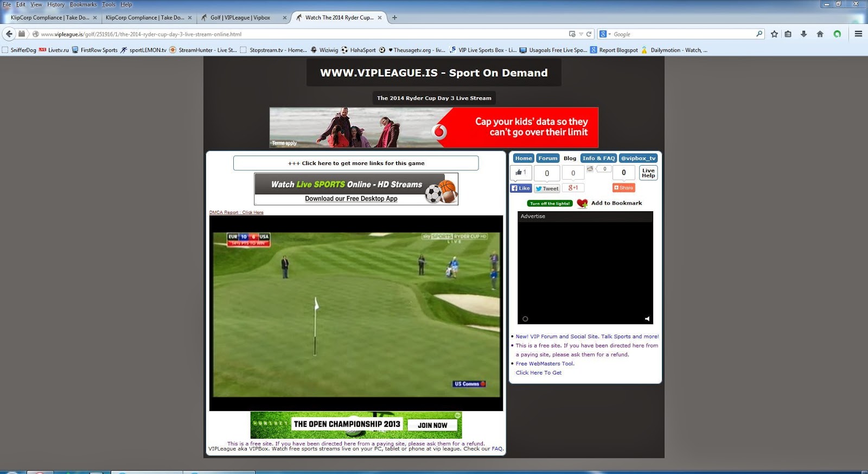The height and width of the screenshot is (474, 868).
Task: Open the Free WebMasters Tool link
Action: point(545,364)
